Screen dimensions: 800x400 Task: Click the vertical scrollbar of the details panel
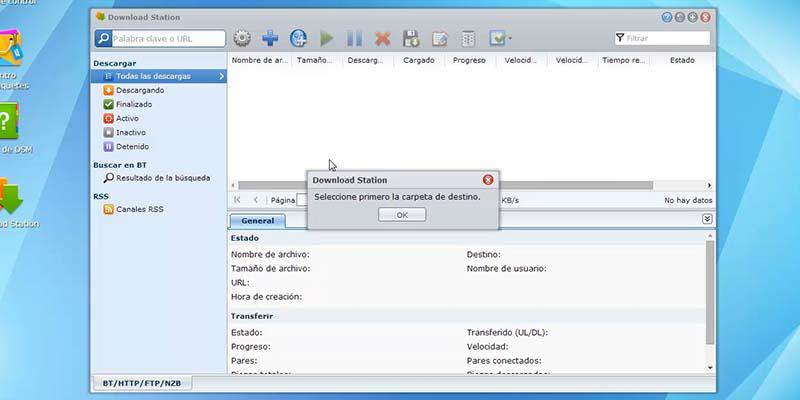pos(710,292)
